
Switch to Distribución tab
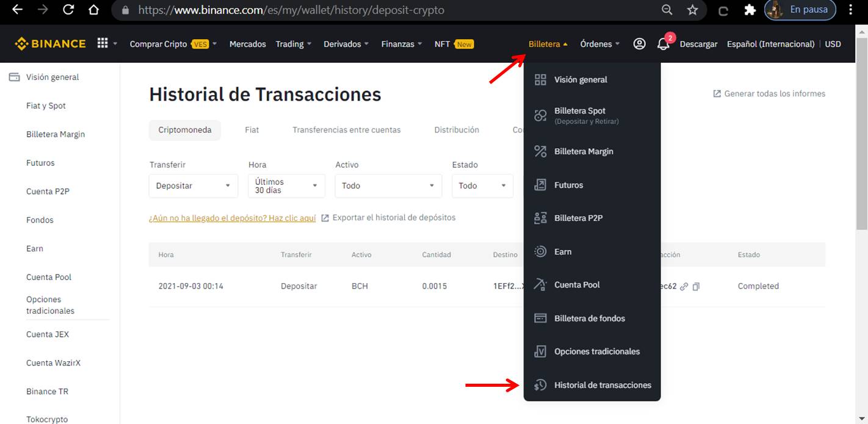[x=457, y=130]
